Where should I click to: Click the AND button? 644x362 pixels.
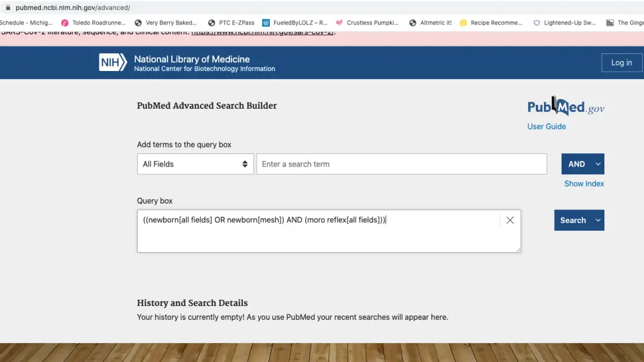pos(577,164)
